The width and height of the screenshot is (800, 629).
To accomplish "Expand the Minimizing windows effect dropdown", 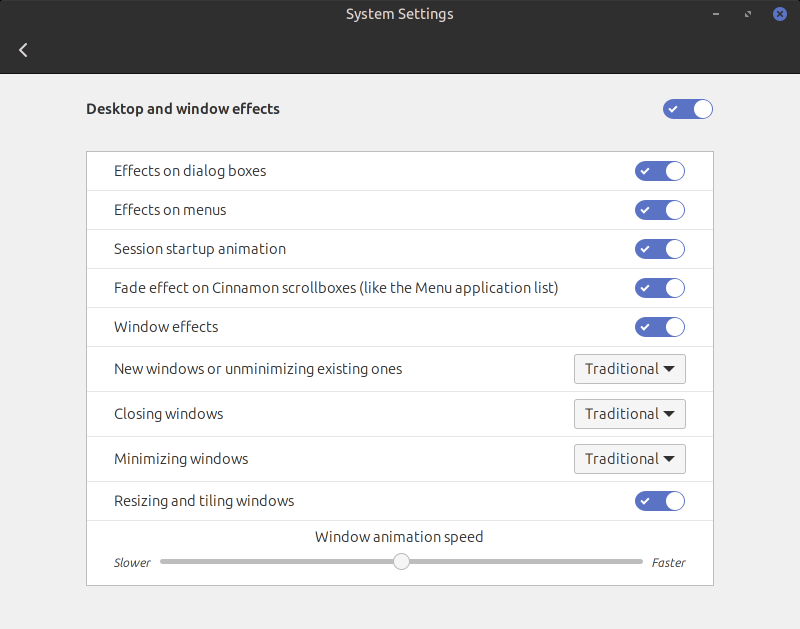I will [630, 459].
